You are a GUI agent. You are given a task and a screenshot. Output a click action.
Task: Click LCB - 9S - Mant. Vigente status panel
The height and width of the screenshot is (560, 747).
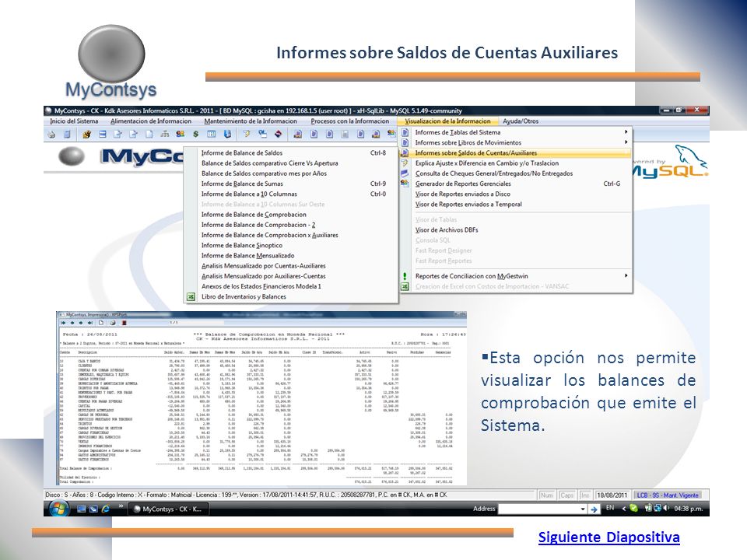668,495
